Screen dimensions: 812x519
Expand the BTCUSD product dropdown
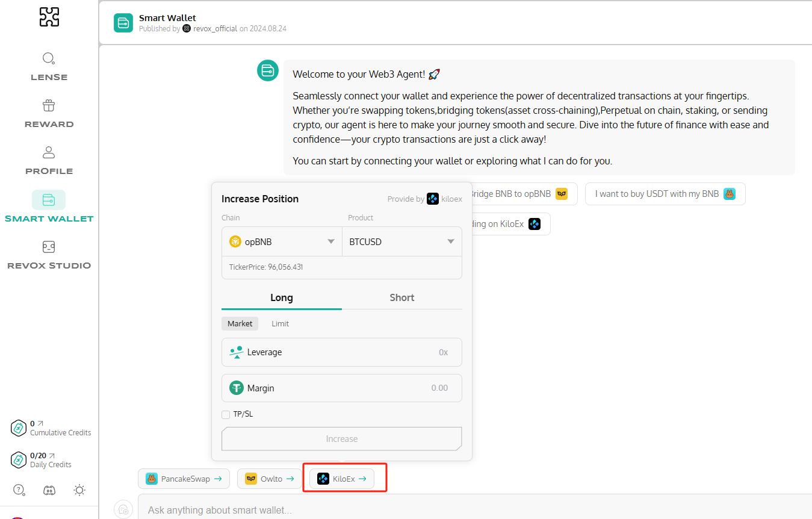(x=402, y=241)
